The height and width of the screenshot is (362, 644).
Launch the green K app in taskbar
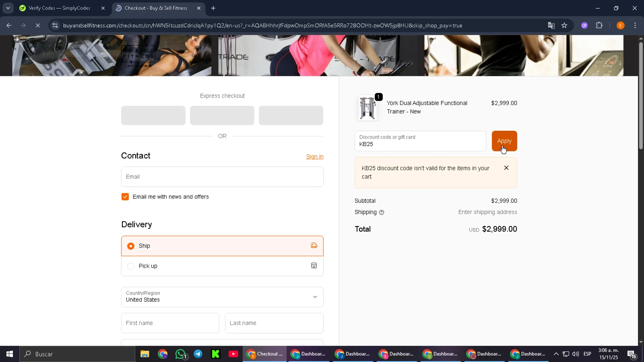coord(216,354)
